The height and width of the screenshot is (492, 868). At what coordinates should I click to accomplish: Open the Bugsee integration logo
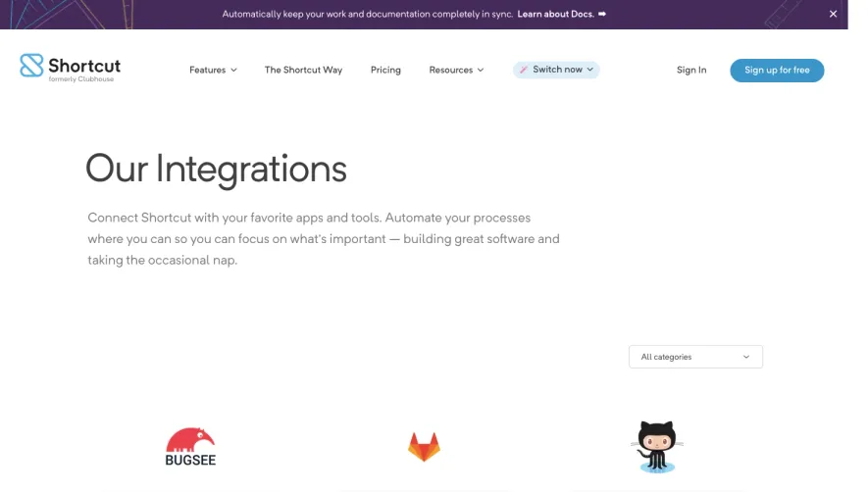coord(190,447)
